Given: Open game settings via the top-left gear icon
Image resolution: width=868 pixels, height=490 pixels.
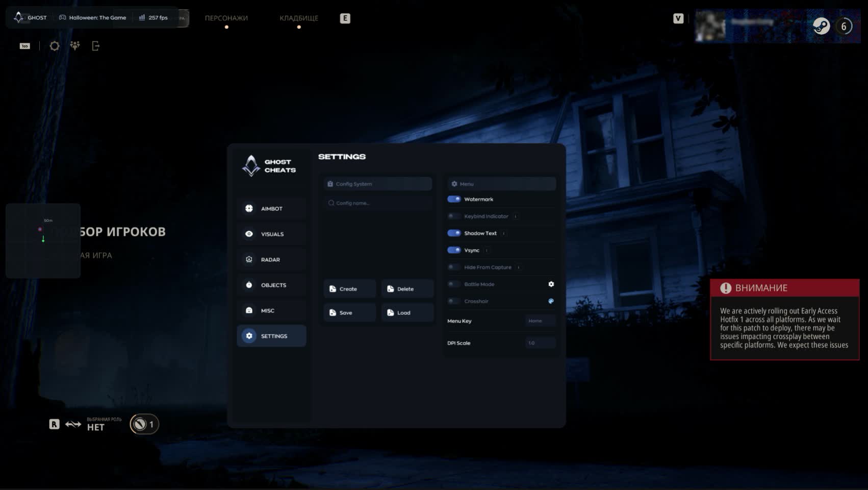Looking at the screenshot, I should (x=55, y=46).
